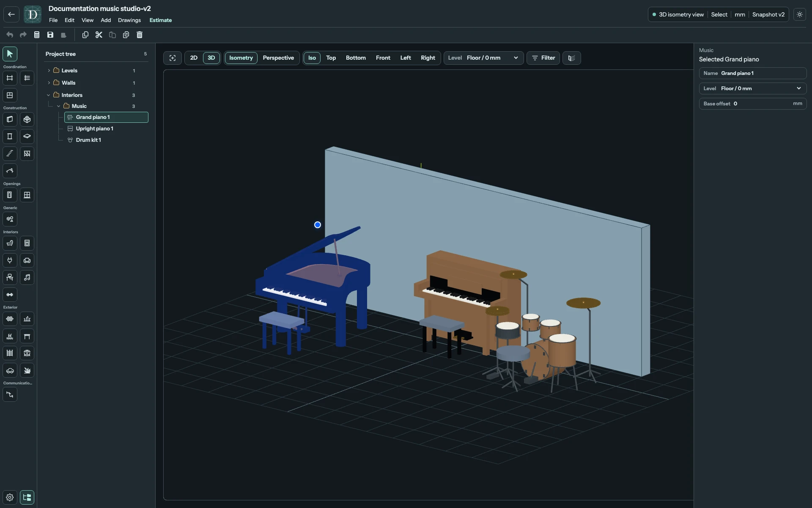Click the Base offset input field
Screen dimensions: 812x508
coord(753,104)
